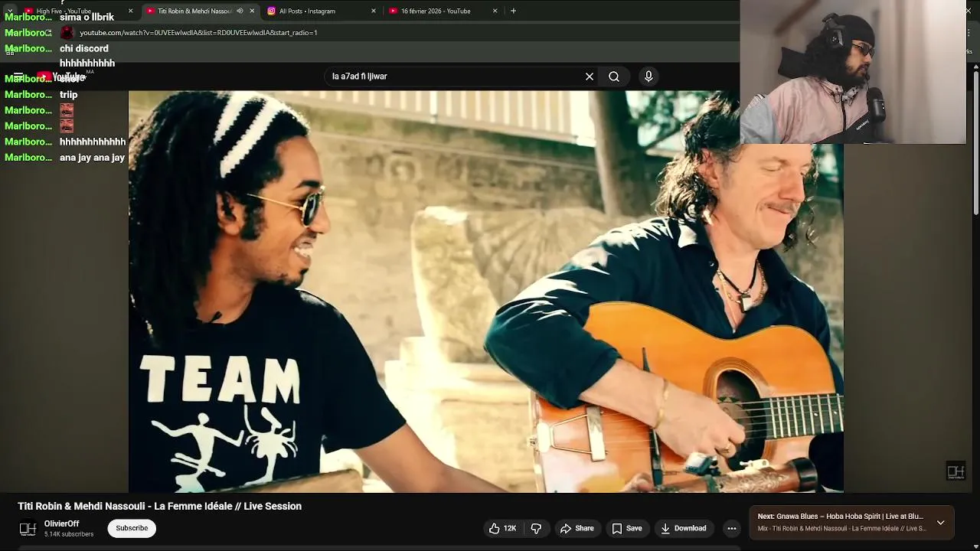Screen dimensions: 980x551
Task: Open the YouTube hamburger guide menu
Action: pos(18,77)
